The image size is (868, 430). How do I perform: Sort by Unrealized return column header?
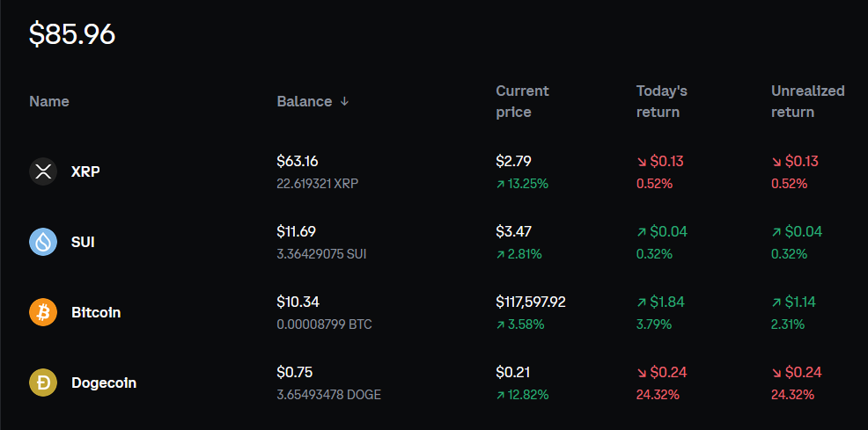coord(807,102)
